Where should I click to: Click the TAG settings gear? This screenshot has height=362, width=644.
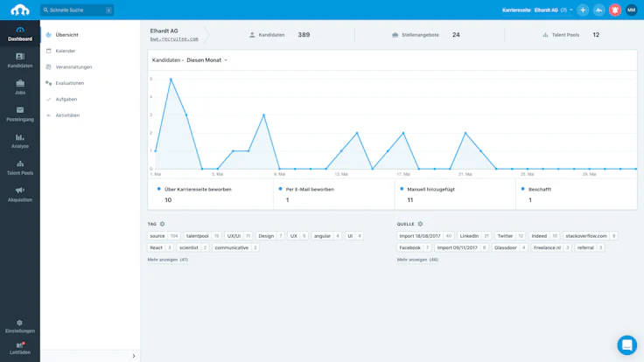pyautogui.click(x=162, y=224)
